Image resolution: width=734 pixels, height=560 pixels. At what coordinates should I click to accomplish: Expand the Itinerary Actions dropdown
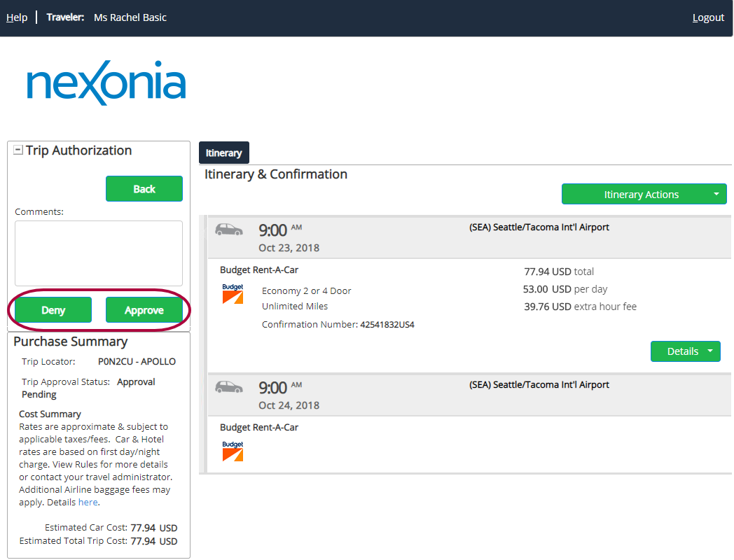point(716,195)
